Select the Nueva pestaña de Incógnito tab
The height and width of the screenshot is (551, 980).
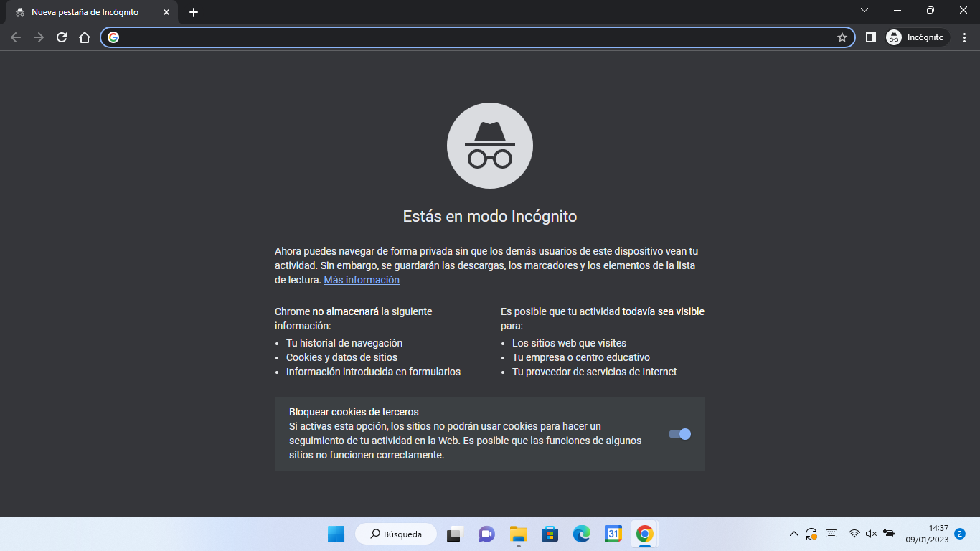pyautogui.click(x=93, y=12)
